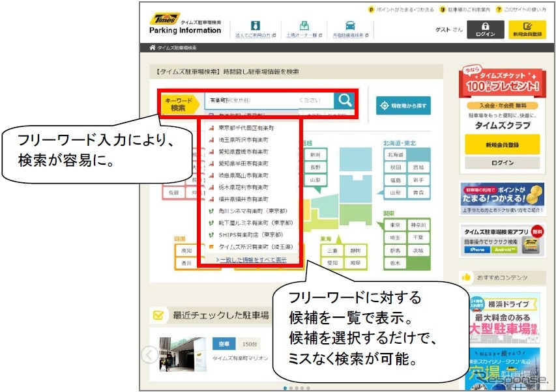556x392 pixels.
Task: Choose 秋田 prefecture button
Action: 395,167
